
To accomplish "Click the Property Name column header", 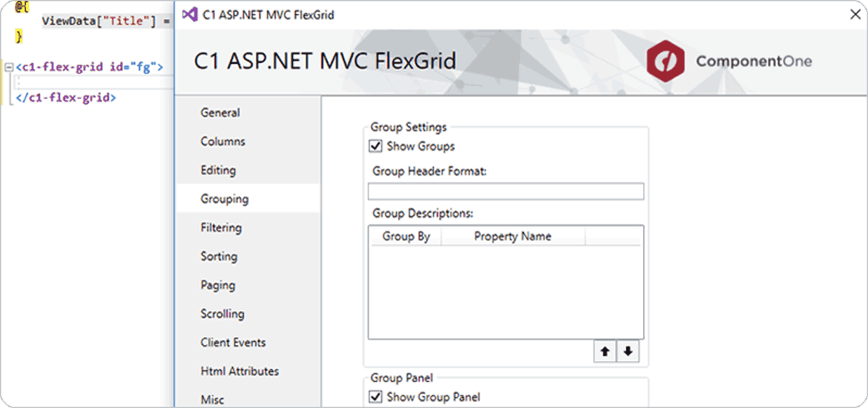I will (x=513, y=237).
